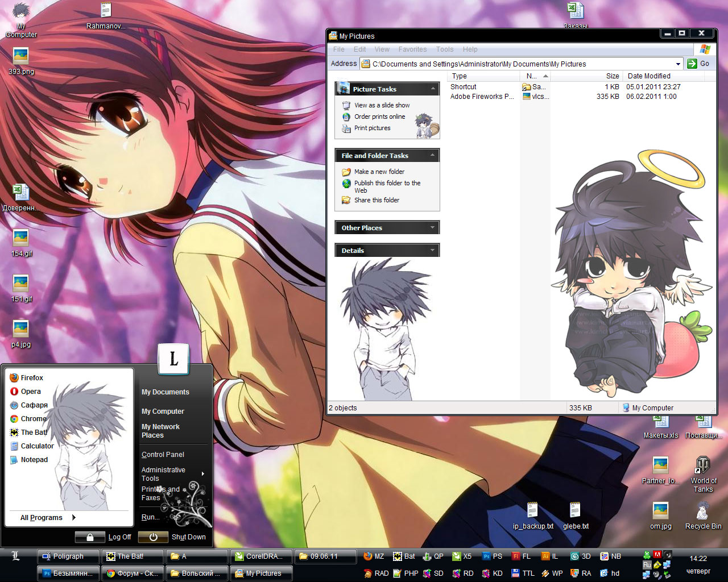This screenshot has height=582, width=728.
Task: Click the Shut Down button
Action: (173, 537)
